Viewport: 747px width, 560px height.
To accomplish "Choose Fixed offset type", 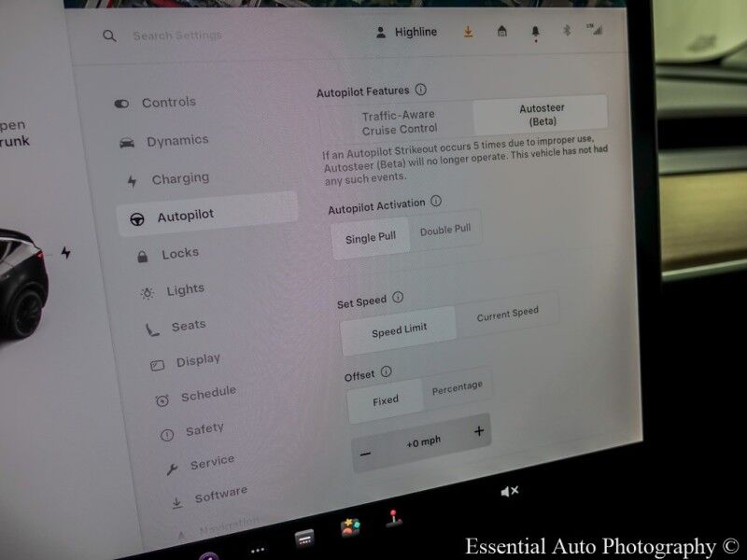I will 386,401.
